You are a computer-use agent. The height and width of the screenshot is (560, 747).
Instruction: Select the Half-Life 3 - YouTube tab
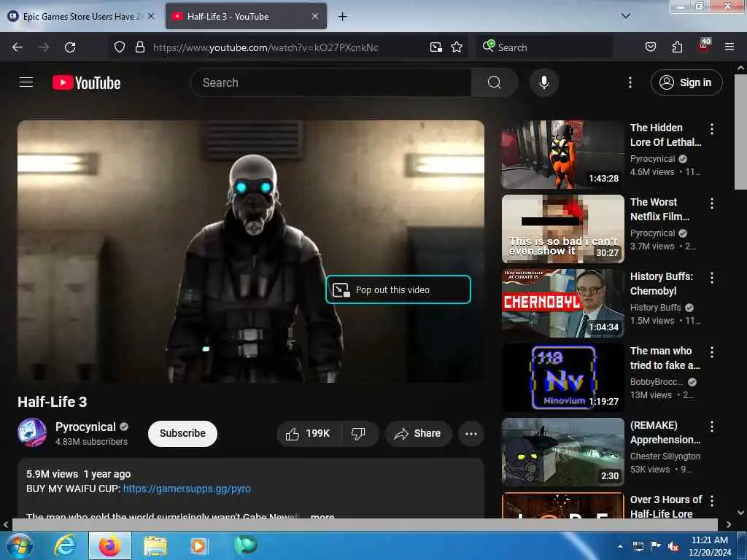(238, 16)
